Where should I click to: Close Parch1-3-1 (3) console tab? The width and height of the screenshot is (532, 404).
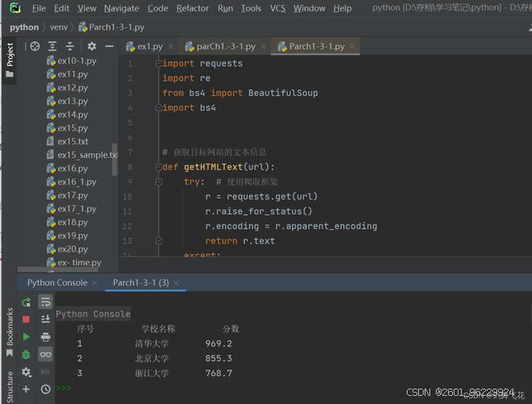click(x=176, y=283)
